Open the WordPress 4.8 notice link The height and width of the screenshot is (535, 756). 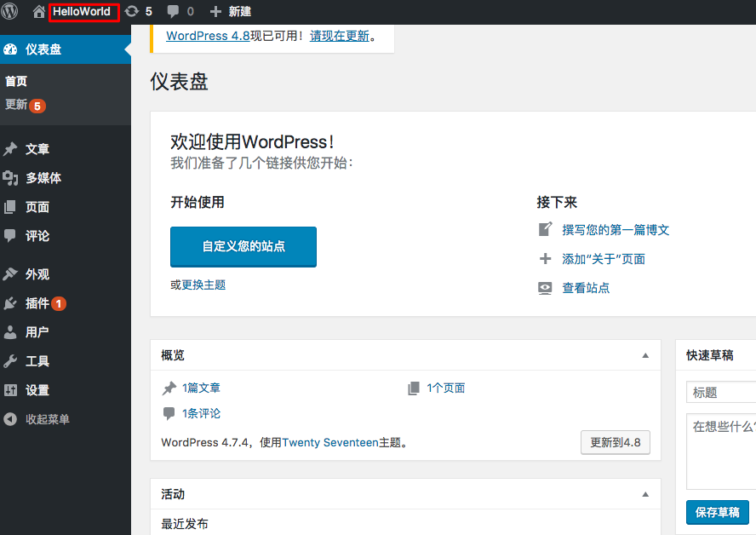(x=208, y=36)
